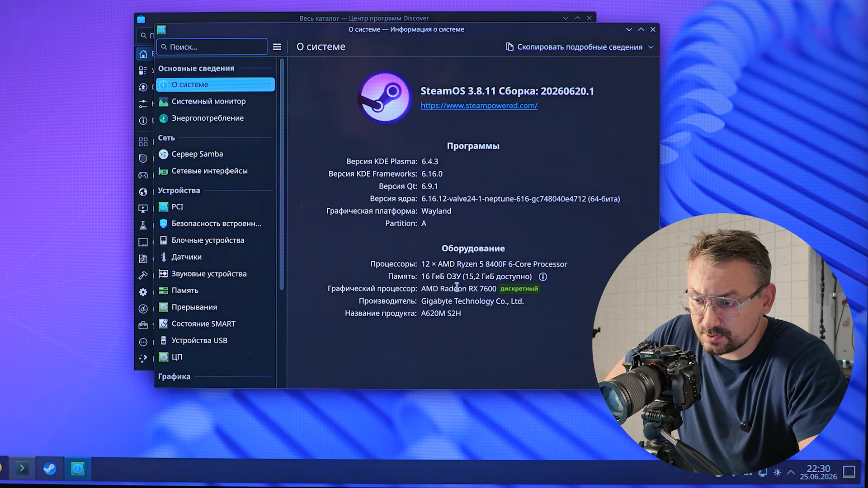Open the terminal icon in the taskbar
The image size is (868, 488).
(22, 468)
